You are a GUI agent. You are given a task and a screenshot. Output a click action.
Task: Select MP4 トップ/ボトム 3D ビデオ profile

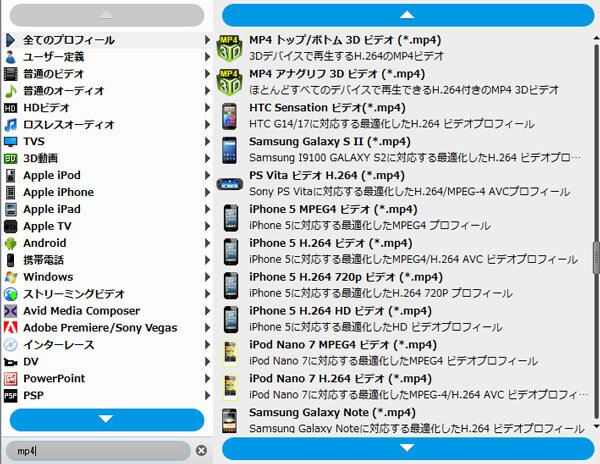click(x=403, y=48)
